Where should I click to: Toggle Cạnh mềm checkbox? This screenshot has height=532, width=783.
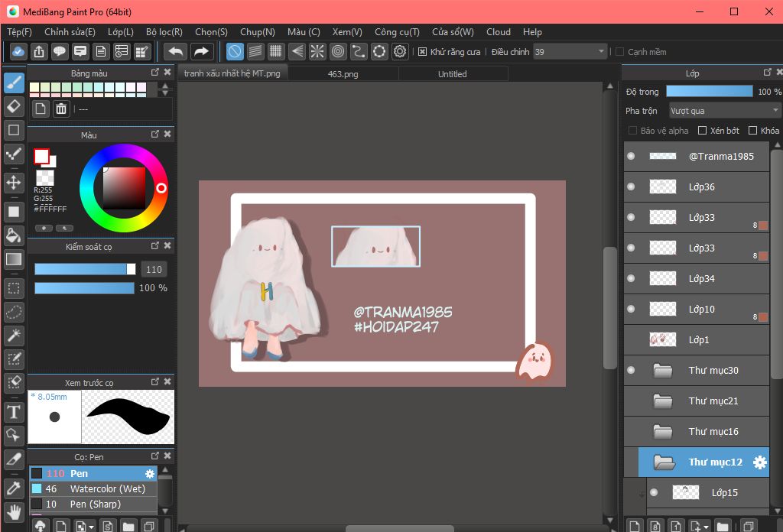(x=619, y=52)
